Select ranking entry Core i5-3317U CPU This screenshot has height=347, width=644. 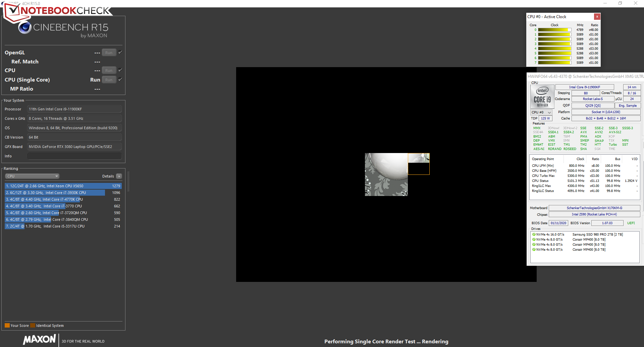point(63,226)
